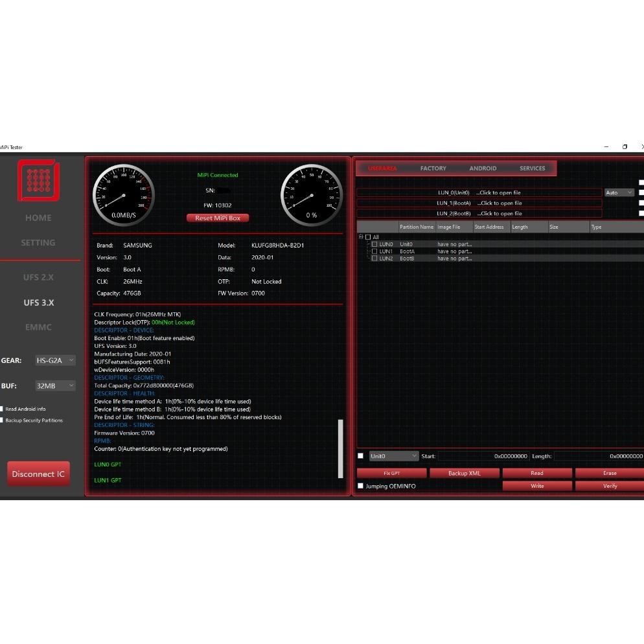
Task: Open the SERVICES tab
Action: click(532, 168)
